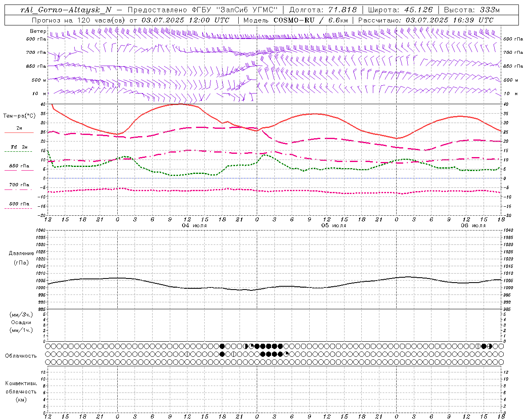Click the Конвективн. label
The height and width of the screenshot is (420, 525).
21,383
